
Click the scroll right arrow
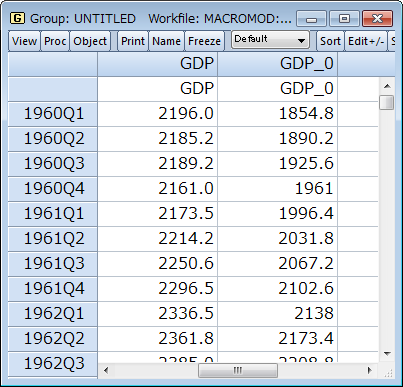(369, 370)
